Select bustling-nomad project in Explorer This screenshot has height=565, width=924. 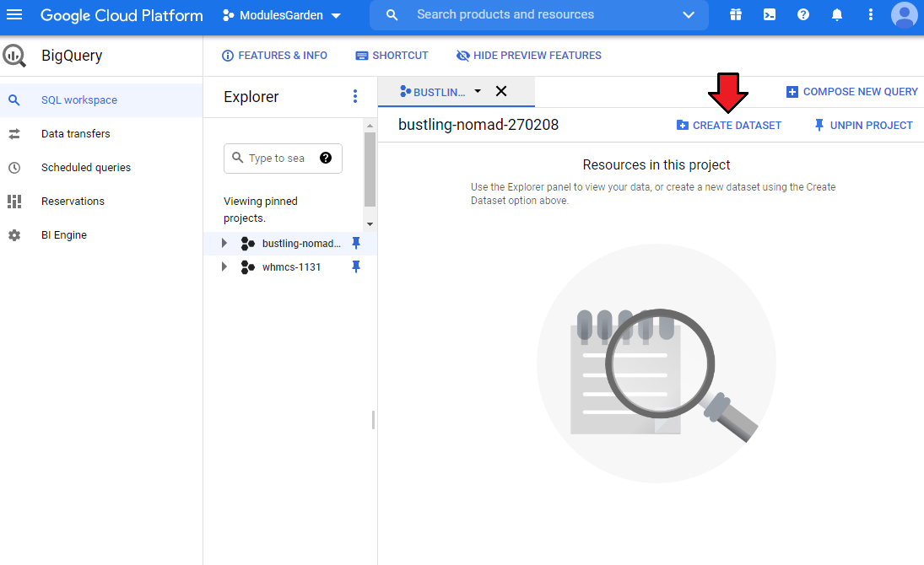pos(301,244)
